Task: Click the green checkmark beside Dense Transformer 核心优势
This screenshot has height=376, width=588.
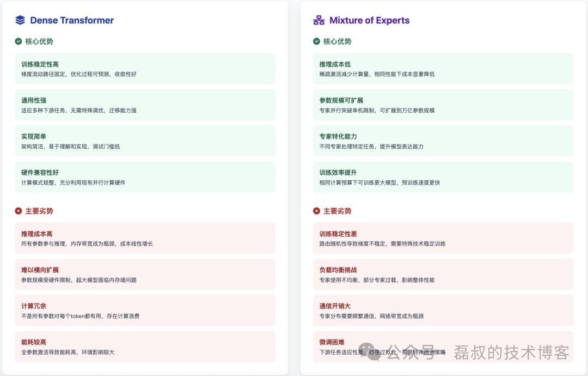Action: [18, 41]
